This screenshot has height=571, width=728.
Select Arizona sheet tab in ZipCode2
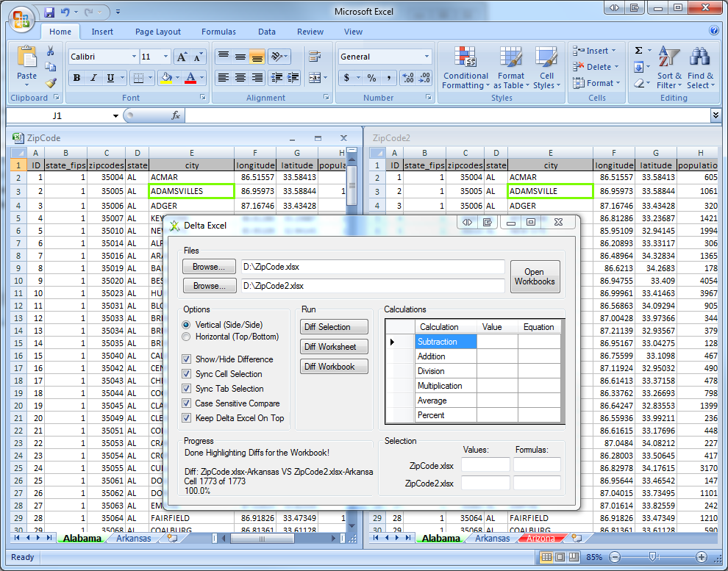coord(541,538)
